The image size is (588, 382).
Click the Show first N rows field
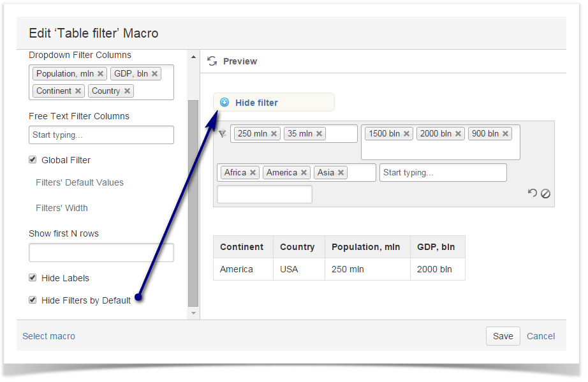coord(101,253)
